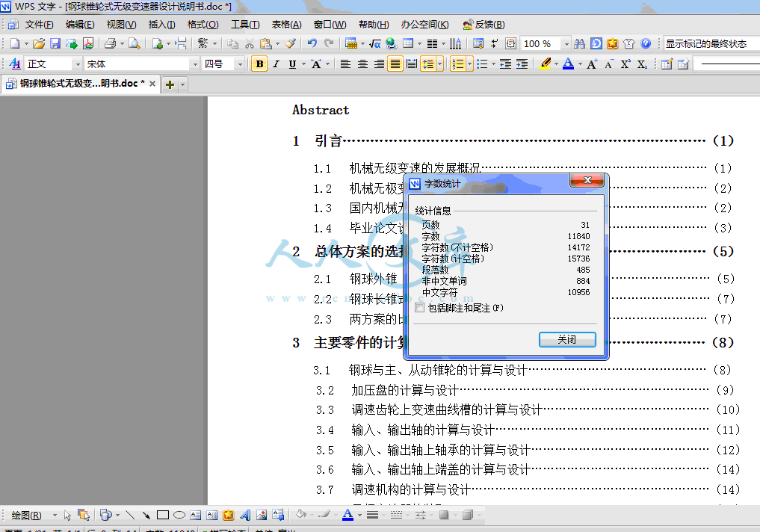Save the document with the floppy icon
Screen dimensions: 760x532
coord(55,43)
